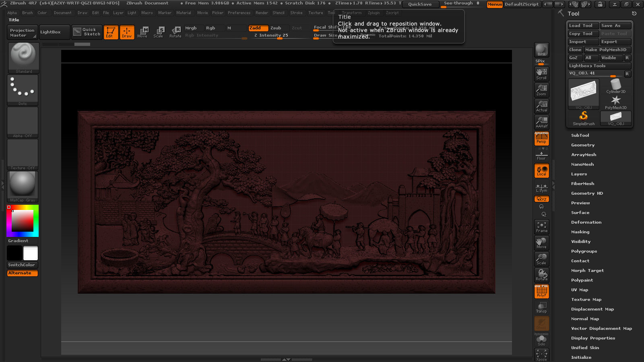
Task: Toggle PolyF polyframe display
Action: pos(541,291)
